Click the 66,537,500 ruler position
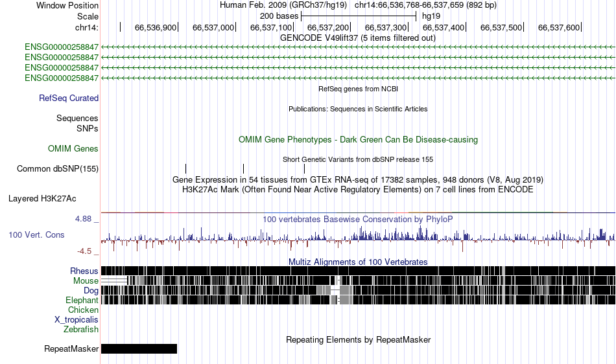616x364 pixels. [501, 27]
